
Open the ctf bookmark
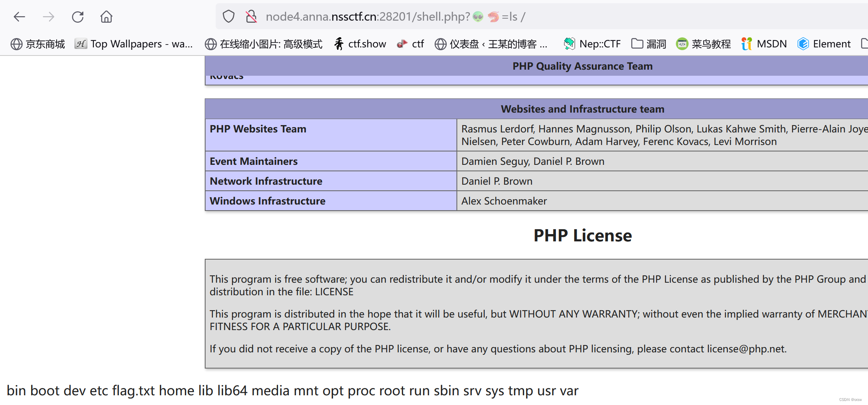[410, 44]
